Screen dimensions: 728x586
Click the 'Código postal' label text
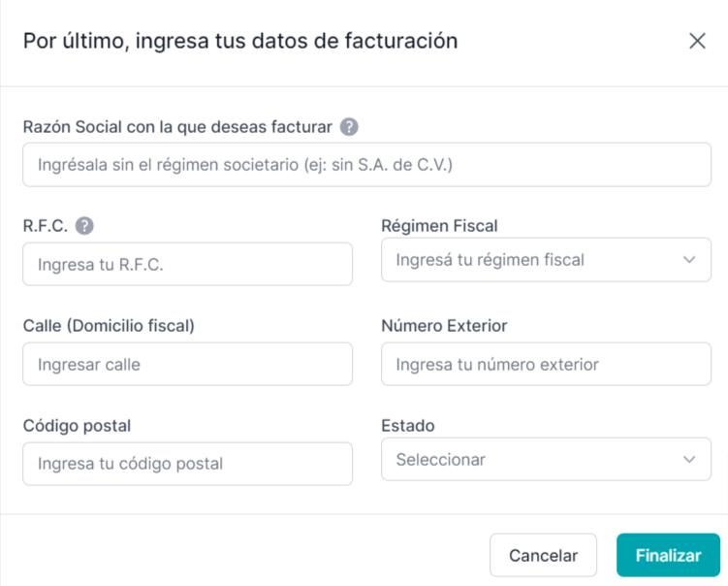tap(77, 426)
